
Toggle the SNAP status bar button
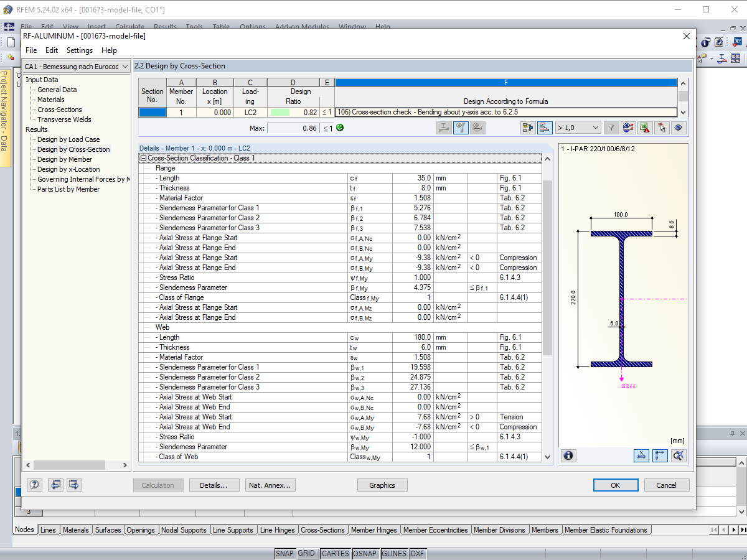[284, 554]
